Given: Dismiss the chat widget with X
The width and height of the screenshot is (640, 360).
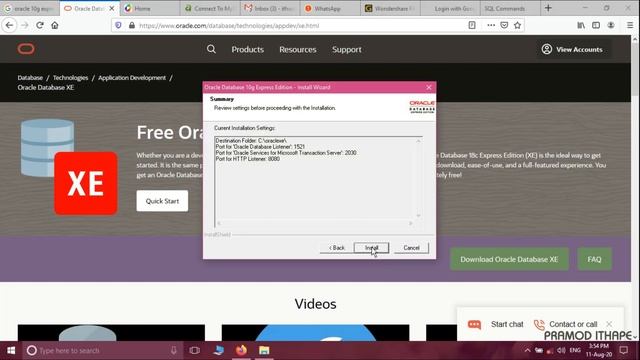Looking at the screenshot, I should click(x=609, y=324).
